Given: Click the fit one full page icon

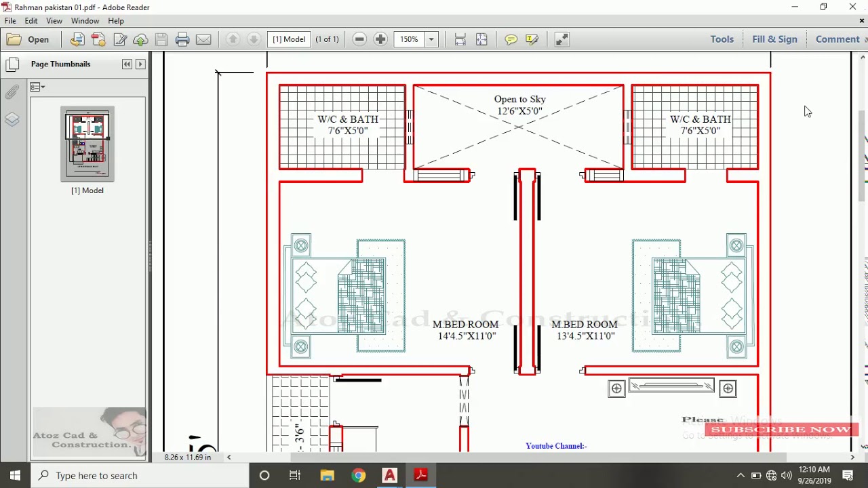Looking at the screenshot, I should (x=481, y=39).
